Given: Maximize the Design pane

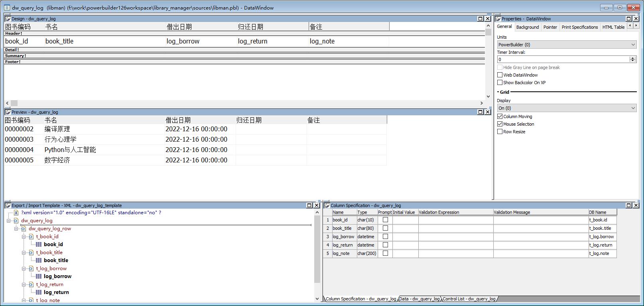Looking at the screenshot, I should pyautogui.click(x=481, y=19).
